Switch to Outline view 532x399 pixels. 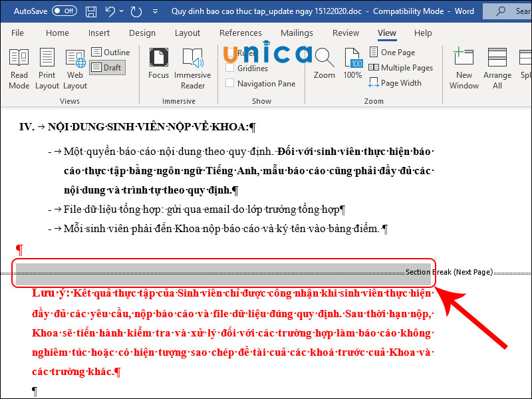[x=110, y=53]
